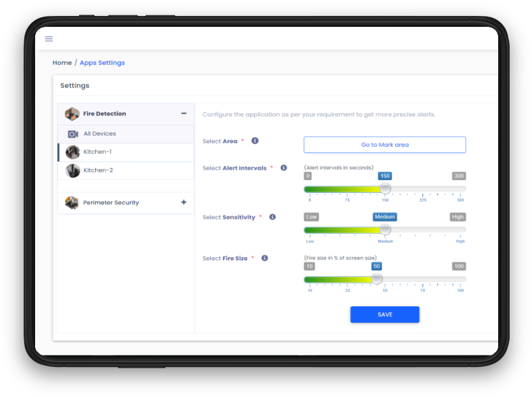Viewport: 532px width, 397px height.
Task: Show info for Select Sensitivity
Action: (x=273, y=217)
